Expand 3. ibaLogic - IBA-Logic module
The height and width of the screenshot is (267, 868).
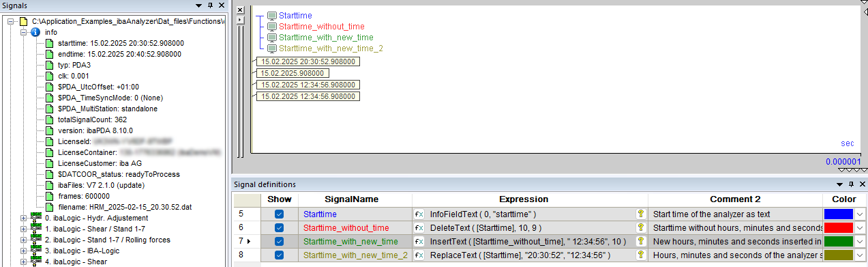[24, 251]
